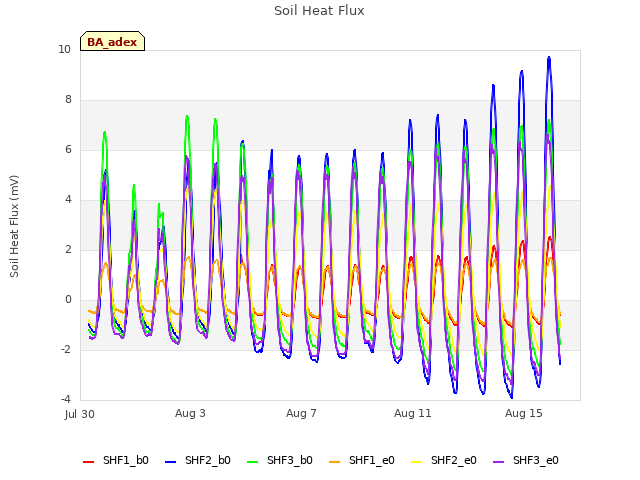Click the Soil Heat Flux chart title
640x480 pixels.
319,11
